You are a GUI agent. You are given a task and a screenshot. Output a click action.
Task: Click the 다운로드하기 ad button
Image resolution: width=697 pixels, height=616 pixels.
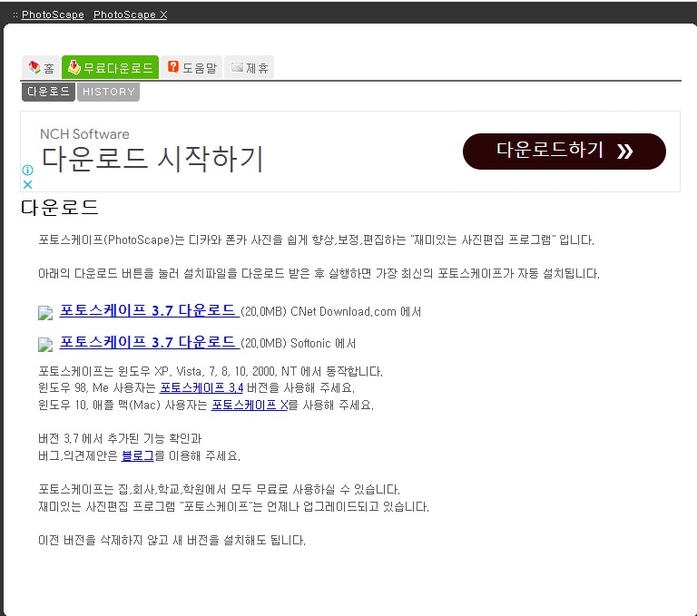(564, 152)
